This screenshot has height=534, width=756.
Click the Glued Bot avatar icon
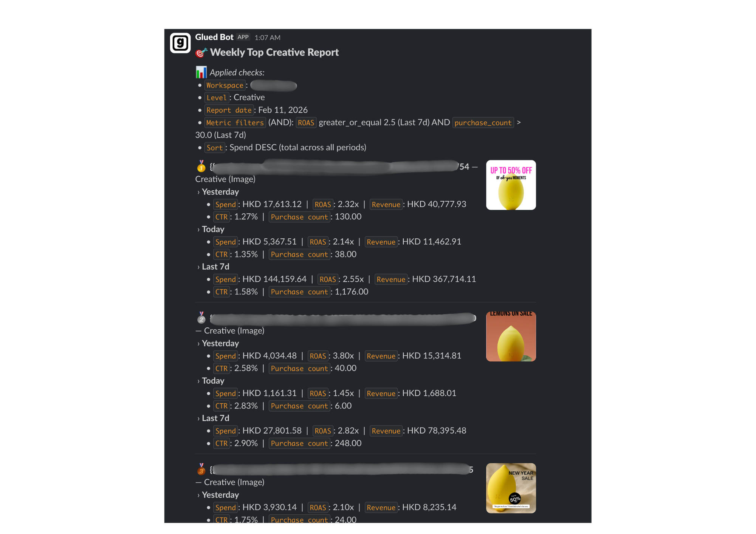pos(180,43)
